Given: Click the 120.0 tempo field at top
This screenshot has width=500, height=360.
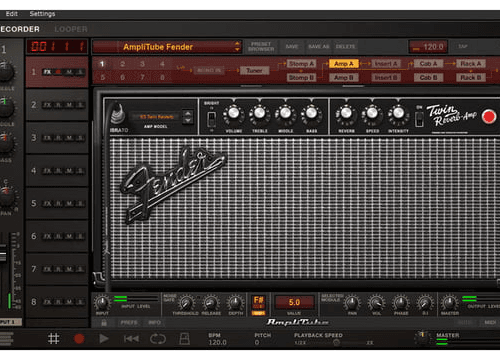Looking at the screenshot, I should coord(428,47).
